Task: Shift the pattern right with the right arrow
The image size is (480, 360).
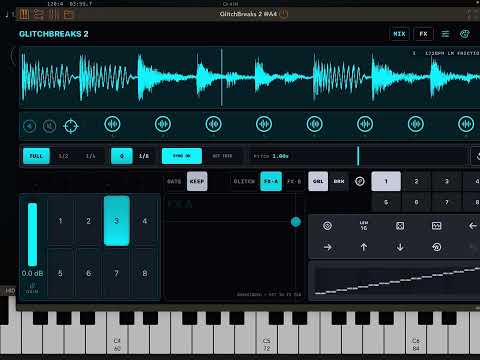Action: 328,247
